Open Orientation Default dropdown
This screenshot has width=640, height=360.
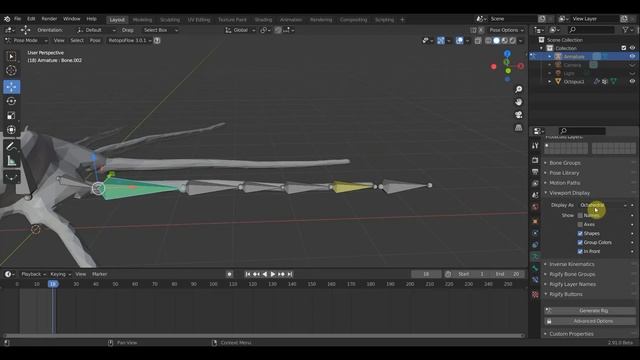(96, 30)
